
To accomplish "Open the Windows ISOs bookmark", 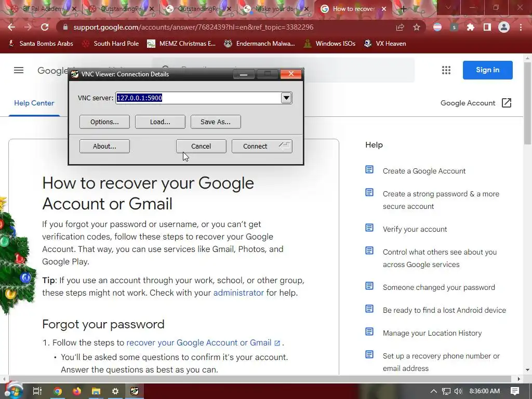I will pos(329,44).
